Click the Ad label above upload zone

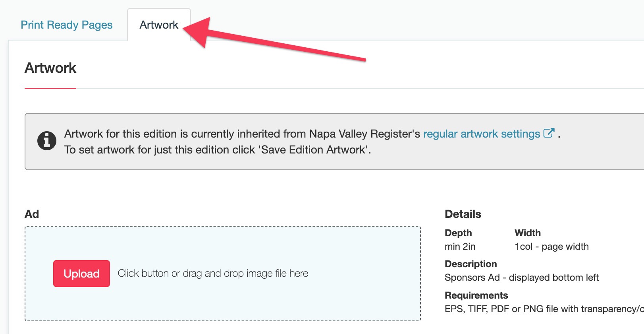coord(32,214)
